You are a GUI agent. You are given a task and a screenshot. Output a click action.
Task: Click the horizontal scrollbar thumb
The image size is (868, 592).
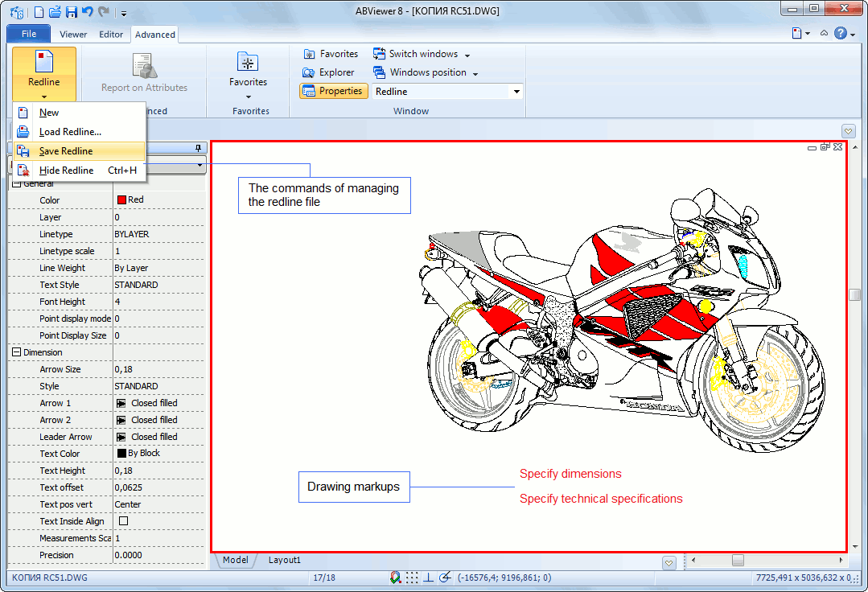pos(738,561)
